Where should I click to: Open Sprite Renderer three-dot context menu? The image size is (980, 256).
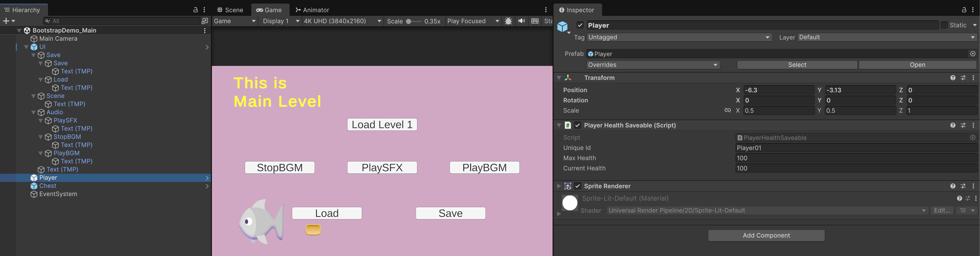[x=973, y=186]
